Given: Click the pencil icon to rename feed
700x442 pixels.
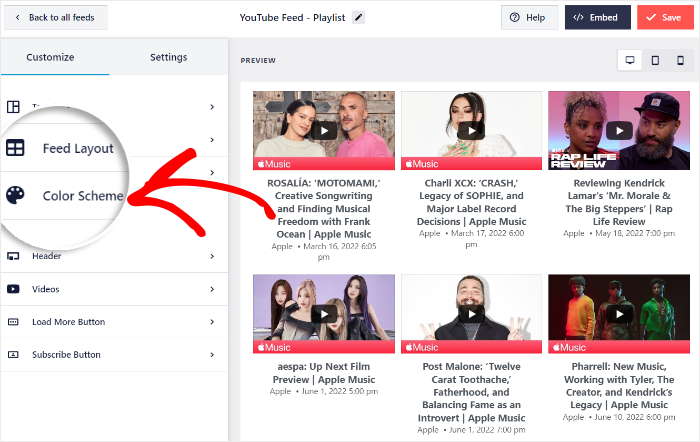Looking at the screenshot, I should click(358, 17).
